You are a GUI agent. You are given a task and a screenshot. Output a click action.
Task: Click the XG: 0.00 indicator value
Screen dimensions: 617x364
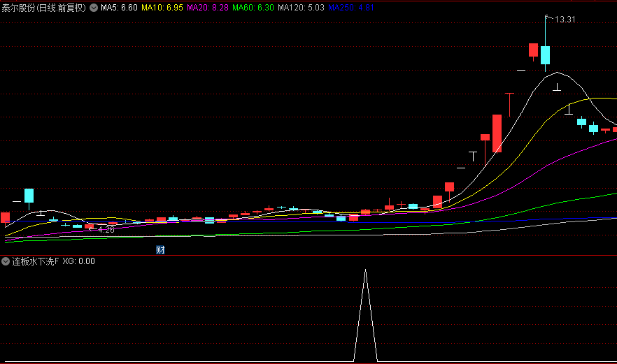coord(78,261)
